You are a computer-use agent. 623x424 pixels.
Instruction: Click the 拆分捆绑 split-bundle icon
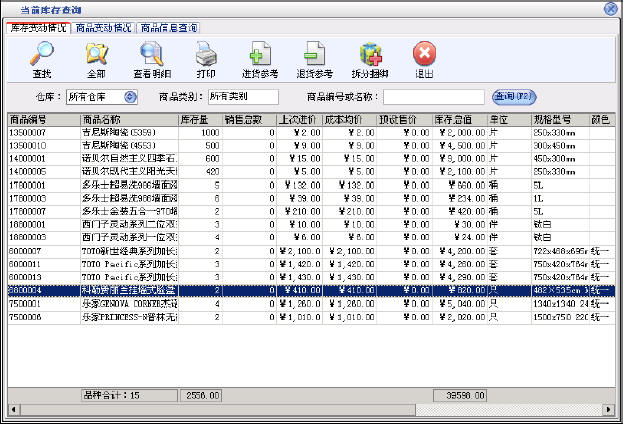370,55
